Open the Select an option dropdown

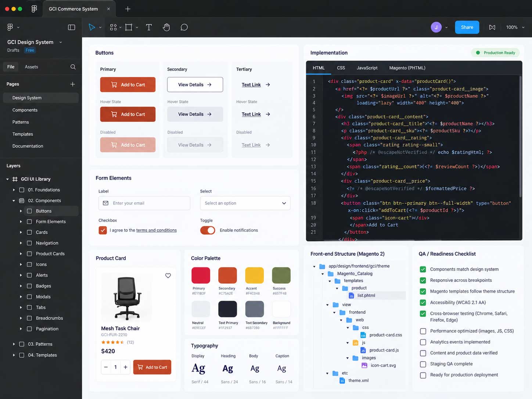(245, 203)
